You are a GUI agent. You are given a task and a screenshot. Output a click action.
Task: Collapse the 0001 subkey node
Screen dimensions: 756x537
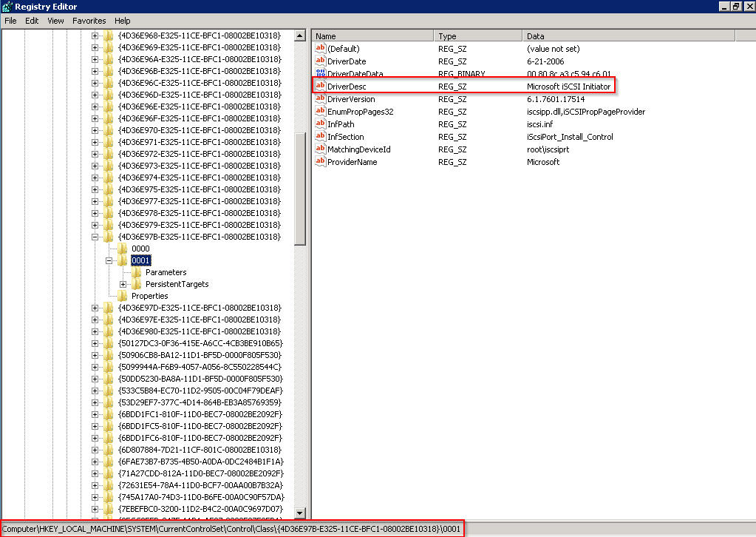coord(109,260)
